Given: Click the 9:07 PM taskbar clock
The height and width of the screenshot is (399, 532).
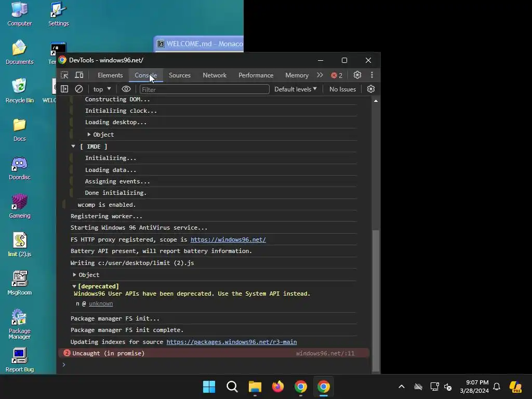Looking at the screenshot, I should (474, 387).
